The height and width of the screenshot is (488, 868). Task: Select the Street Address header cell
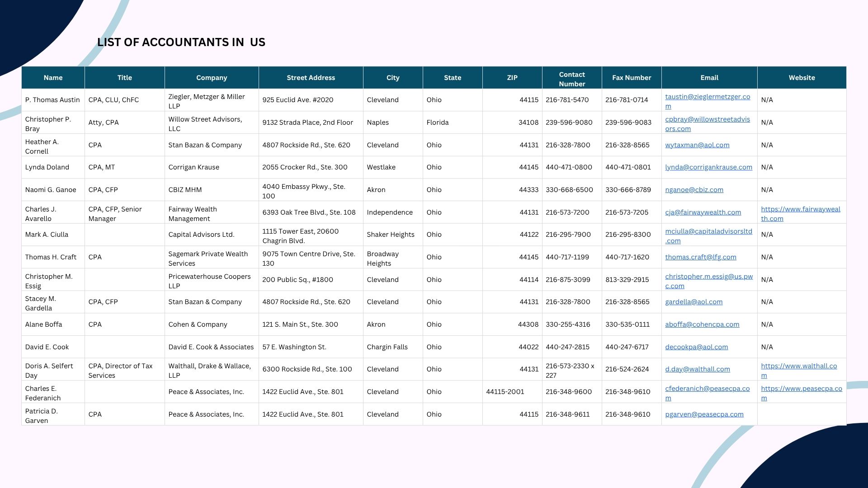click(311, 78)
